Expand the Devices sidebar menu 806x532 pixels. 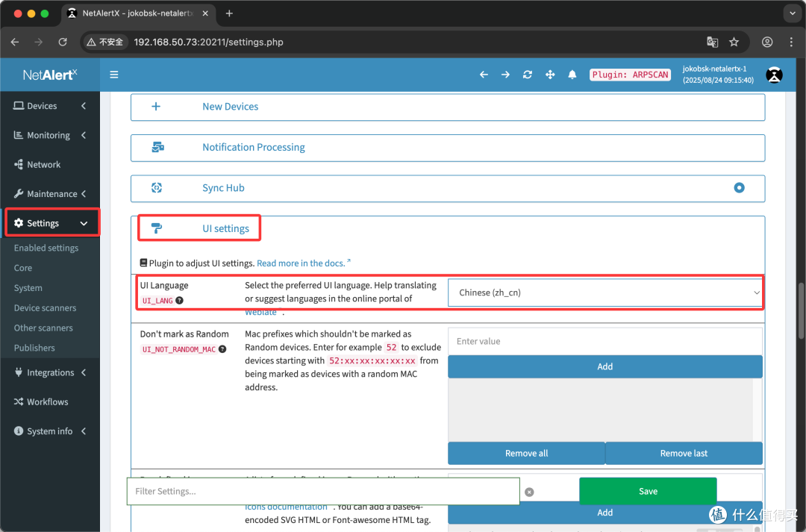[50, 106]
